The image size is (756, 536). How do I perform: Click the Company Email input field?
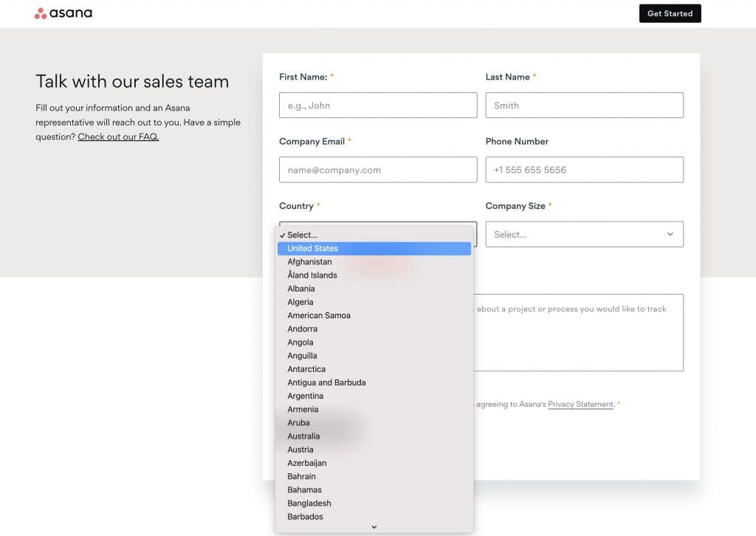pos(378,170)
